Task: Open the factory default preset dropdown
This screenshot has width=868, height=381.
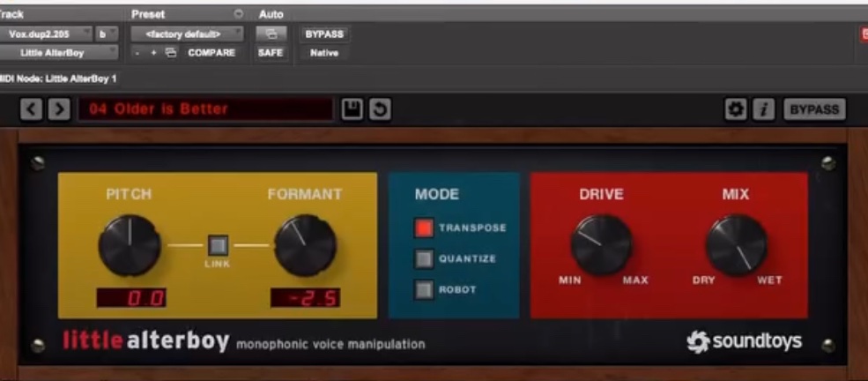Action: coord(187,34)
